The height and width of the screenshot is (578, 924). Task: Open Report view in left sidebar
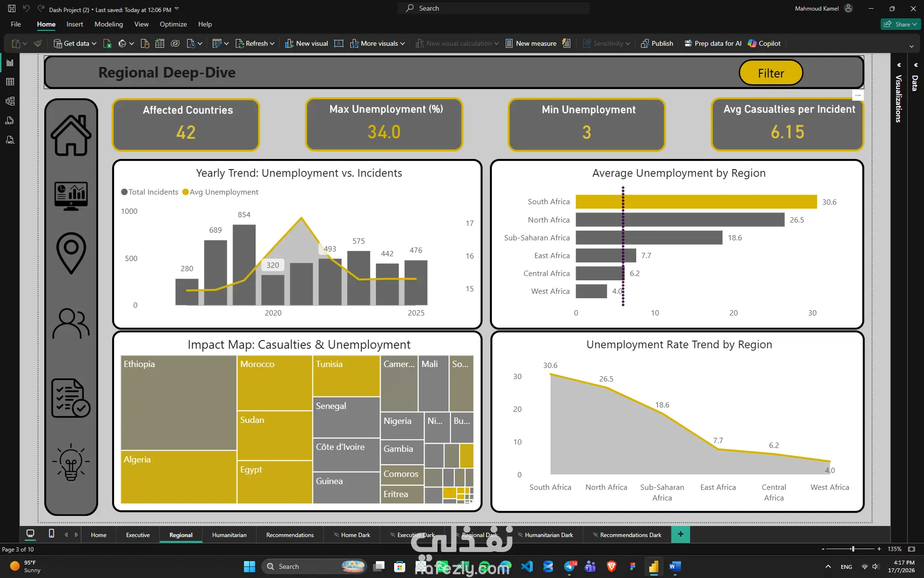tap(10, 63)
